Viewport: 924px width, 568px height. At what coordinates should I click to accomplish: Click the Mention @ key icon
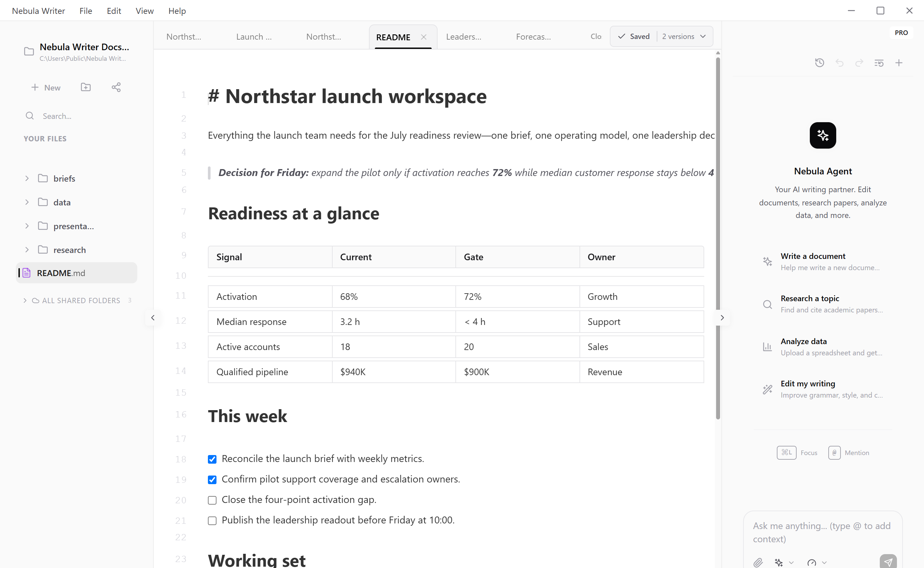pos(834,453)
